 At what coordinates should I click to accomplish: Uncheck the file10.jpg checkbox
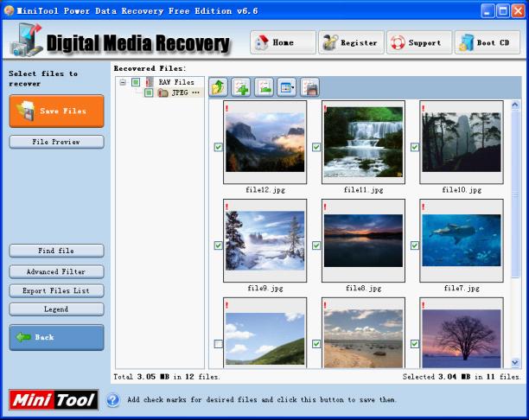[x=415, y=147]
